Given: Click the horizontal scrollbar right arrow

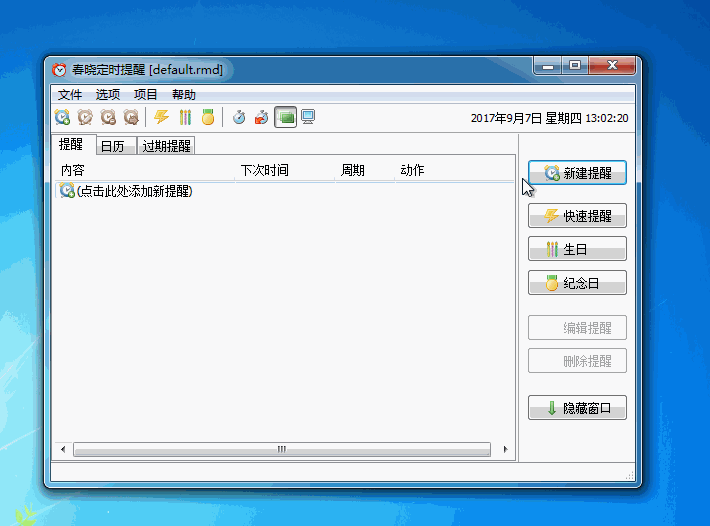Looking at the screenshot, I should click(505, 449).
